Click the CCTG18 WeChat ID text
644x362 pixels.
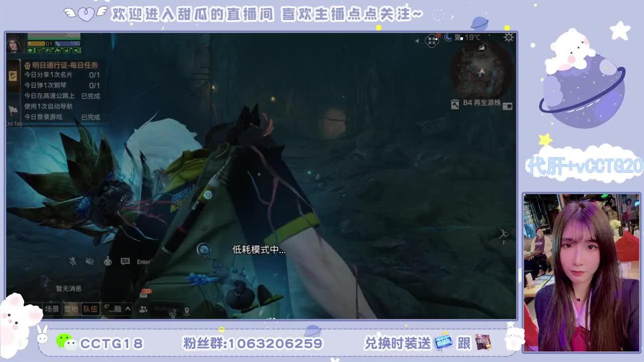(x=112, y=343)
